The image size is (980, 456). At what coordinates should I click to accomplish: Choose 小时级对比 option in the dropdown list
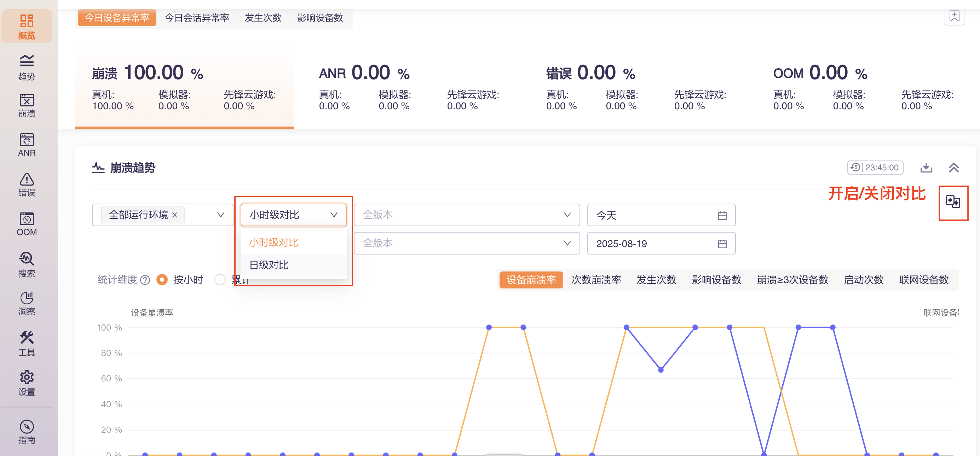(293, 242)
